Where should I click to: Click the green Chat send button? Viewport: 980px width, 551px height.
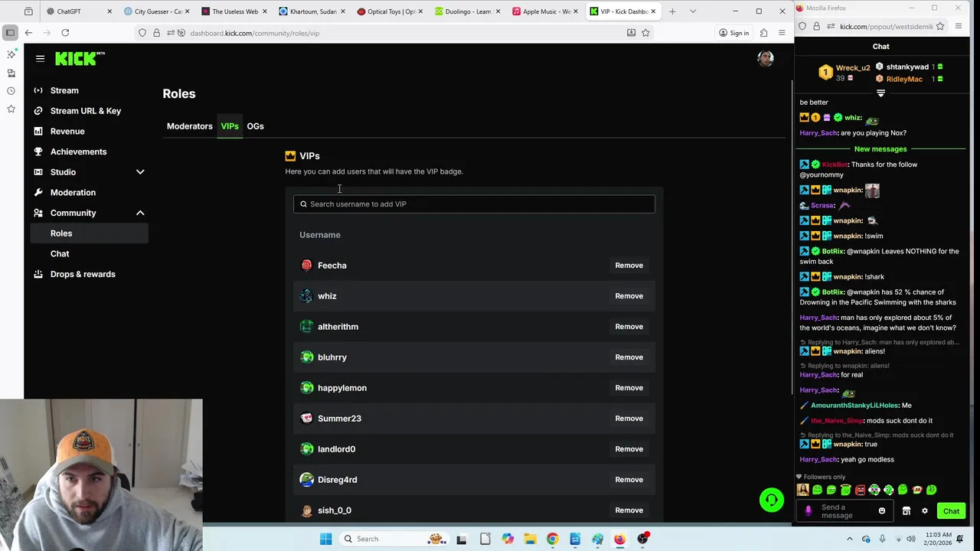point(951,511)
